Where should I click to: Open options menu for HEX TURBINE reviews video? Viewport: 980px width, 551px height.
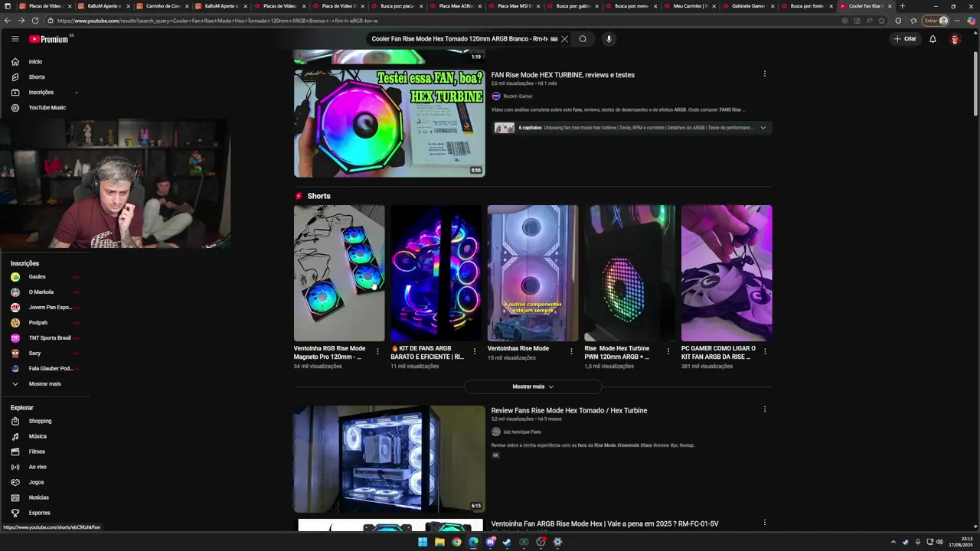pos(764,74)
